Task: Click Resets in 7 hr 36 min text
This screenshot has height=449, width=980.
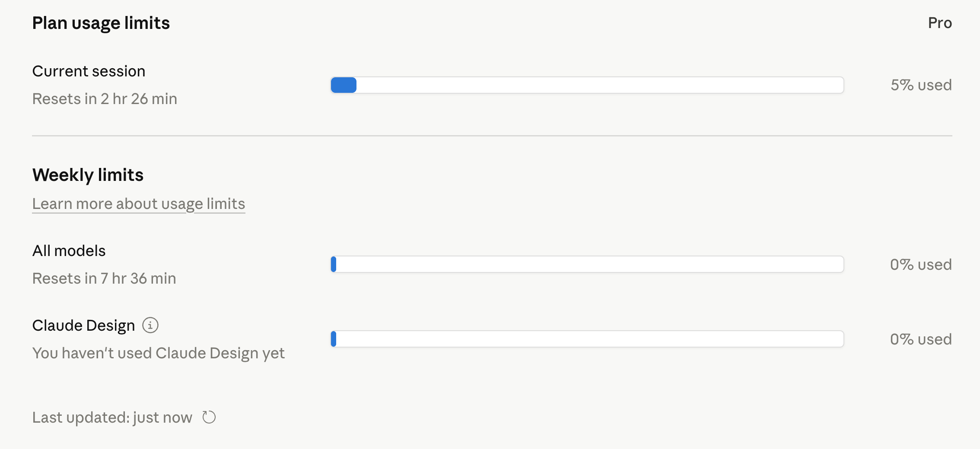Action: pos(104,278)
